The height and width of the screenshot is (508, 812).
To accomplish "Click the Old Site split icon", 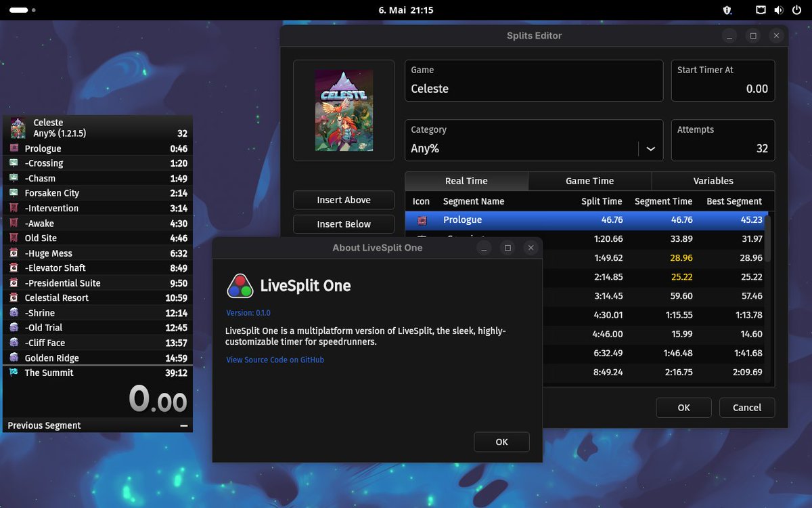I will coord(14,238).
